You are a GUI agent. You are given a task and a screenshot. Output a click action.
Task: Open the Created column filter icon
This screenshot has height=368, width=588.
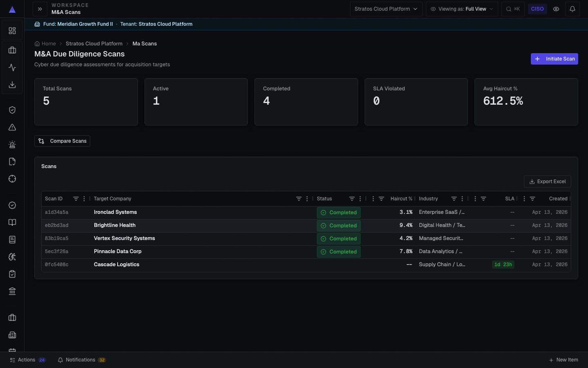[x=532, y=199]
